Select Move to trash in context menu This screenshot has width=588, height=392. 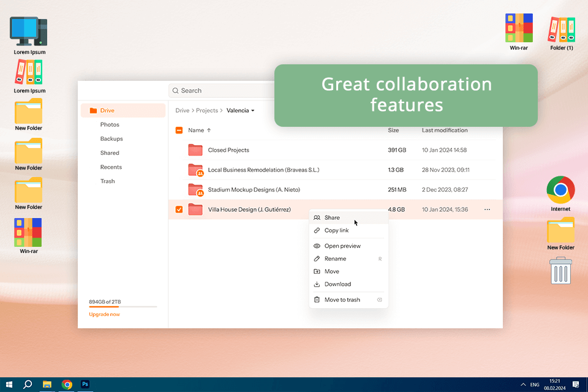coord(349,300)
